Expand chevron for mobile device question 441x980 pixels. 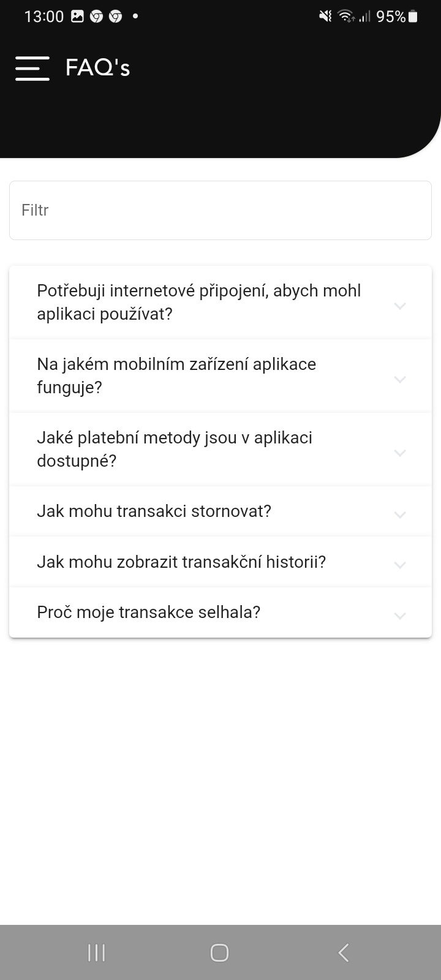(x=400, y=379)
